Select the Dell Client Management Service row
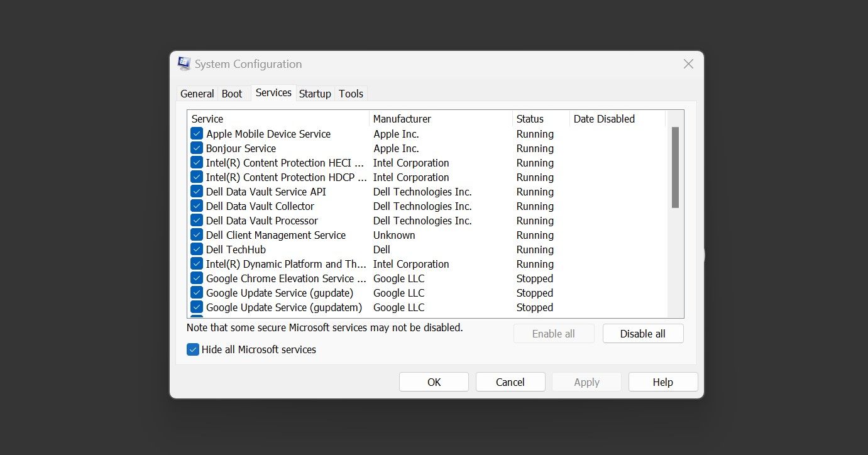868x455 pixels. tap(276, 234)
